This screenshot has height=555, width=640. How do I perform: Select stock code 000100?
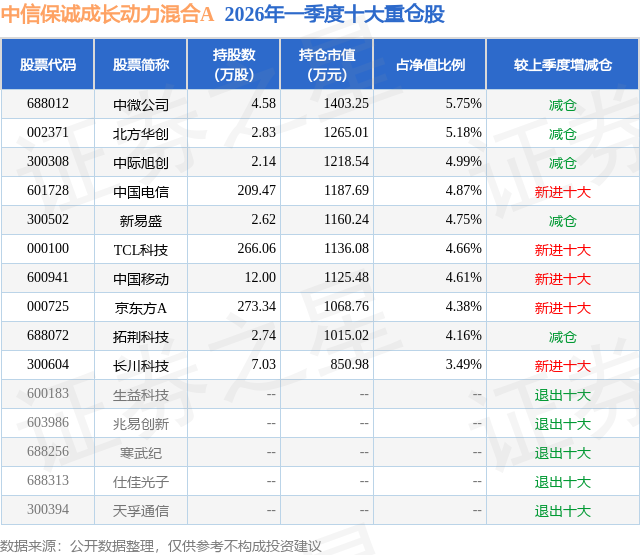(x=48, y=249)
